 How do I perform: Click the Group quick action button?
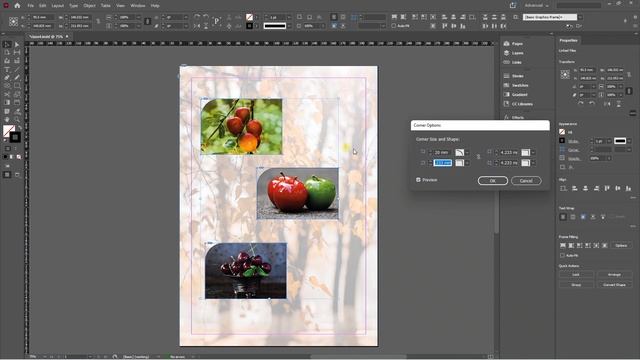(576, 284)
